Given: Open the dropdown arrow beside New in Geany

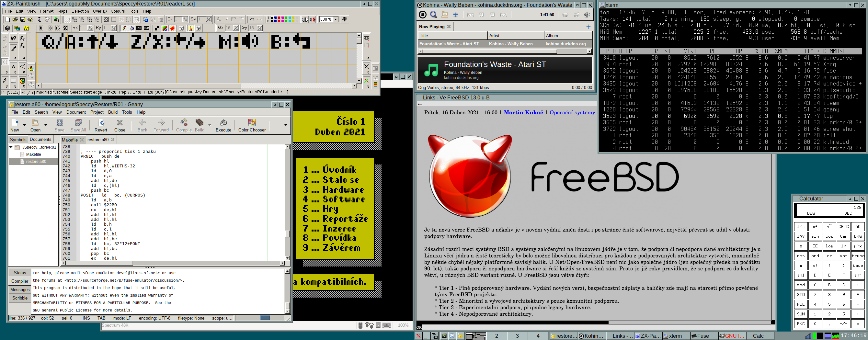Looking at the screenshot, I should (x=24, y=125).
